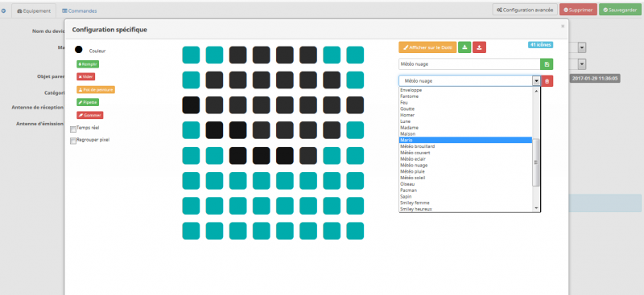
Task: Choose Météo brouillard from the list
Action: coord(465,146)
